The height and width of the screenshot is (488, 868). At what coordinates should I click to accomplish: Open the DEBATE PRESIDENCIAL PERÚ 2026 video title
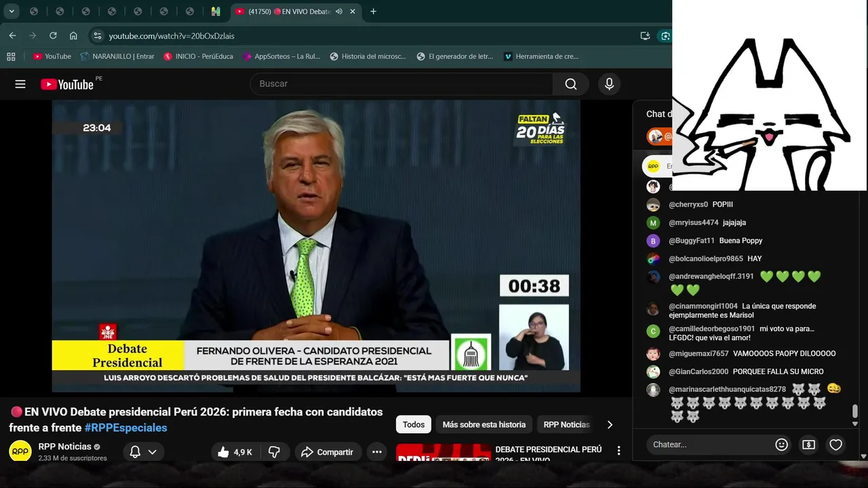[x=549, y=454]
